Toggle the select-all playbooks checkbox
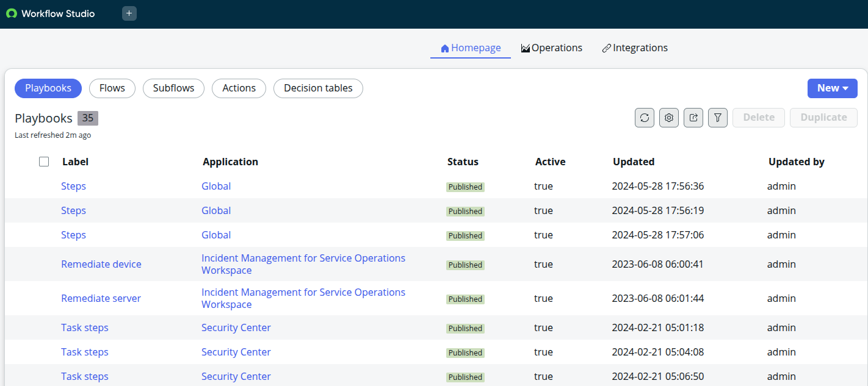 (x=44, y=161)
